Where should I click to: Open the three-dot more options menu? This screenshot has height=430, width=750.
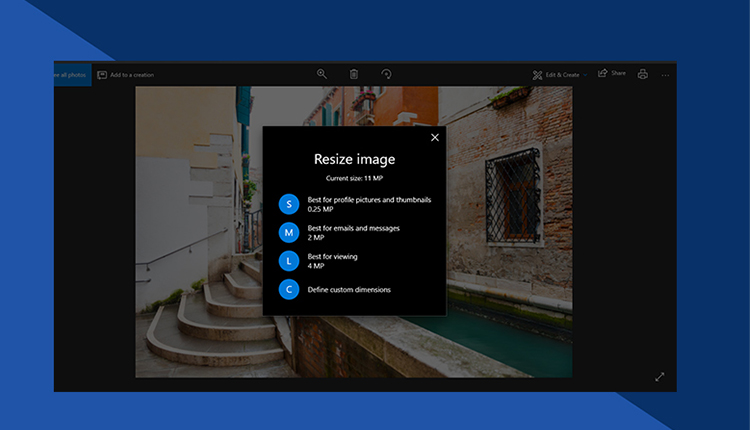(x=665, y=75)
